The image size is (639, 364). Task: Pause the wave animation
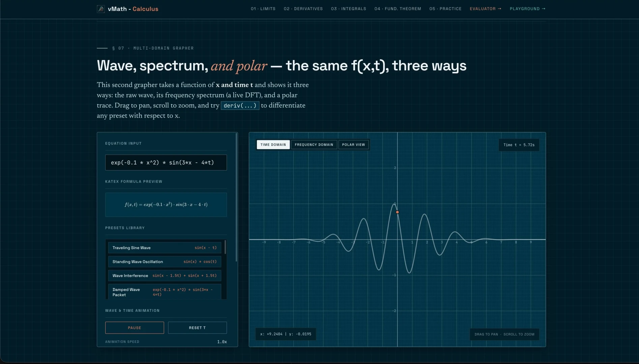point(135,328)
